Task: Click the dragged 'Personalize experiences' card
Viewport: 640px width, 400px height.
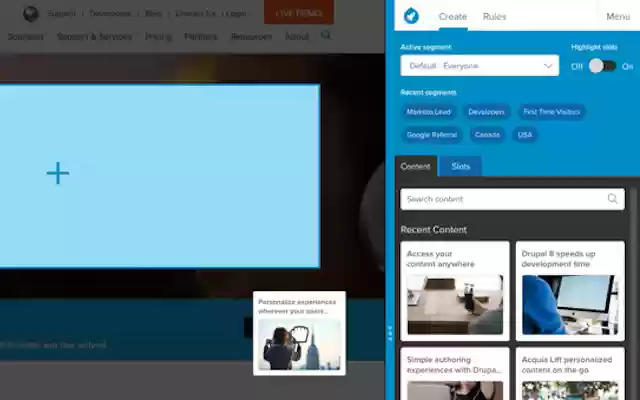Action: [299, 333]
